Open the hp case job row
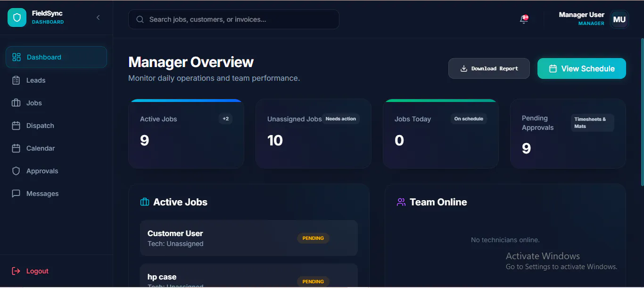 click(x=249, y=276)
